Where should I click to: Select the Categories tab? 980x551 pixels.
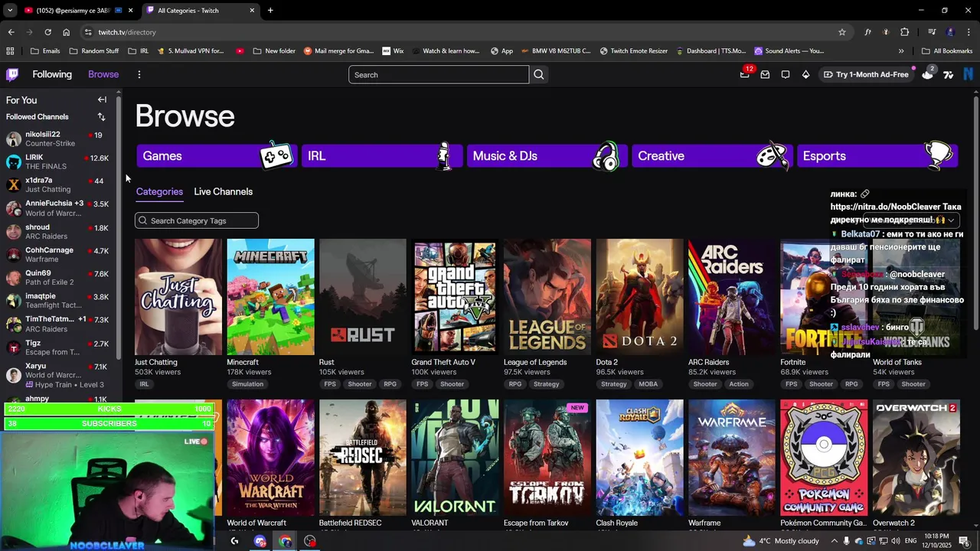[159, 191]
